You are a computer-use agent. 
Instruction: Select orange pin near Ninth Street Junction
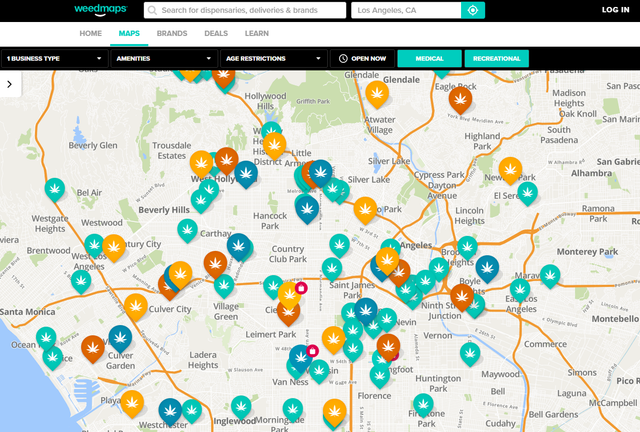point(462,296)
